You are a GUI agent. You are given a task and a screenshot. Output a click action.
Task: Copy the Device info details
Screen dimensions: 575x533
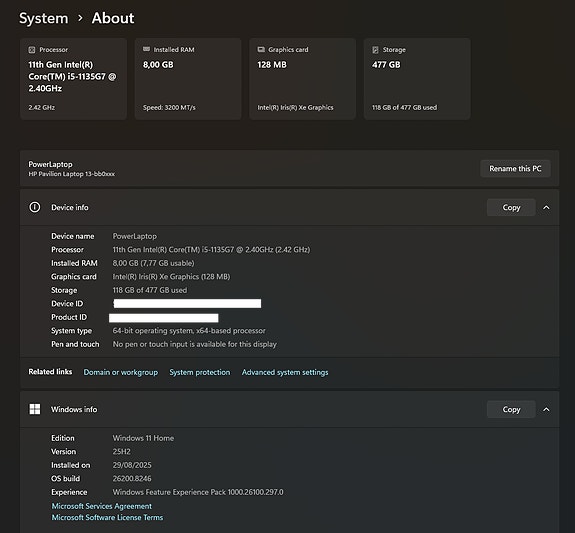click(511, 207)
